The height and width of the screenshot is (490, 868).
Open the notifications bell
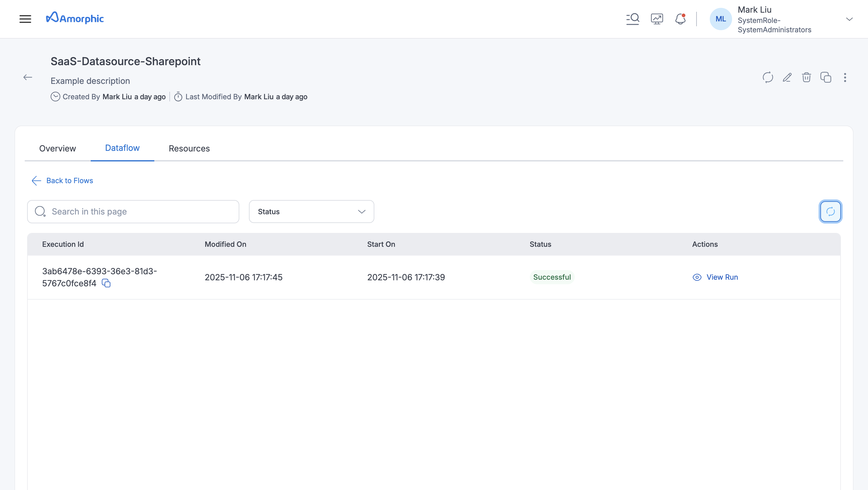tap(680, 19)
